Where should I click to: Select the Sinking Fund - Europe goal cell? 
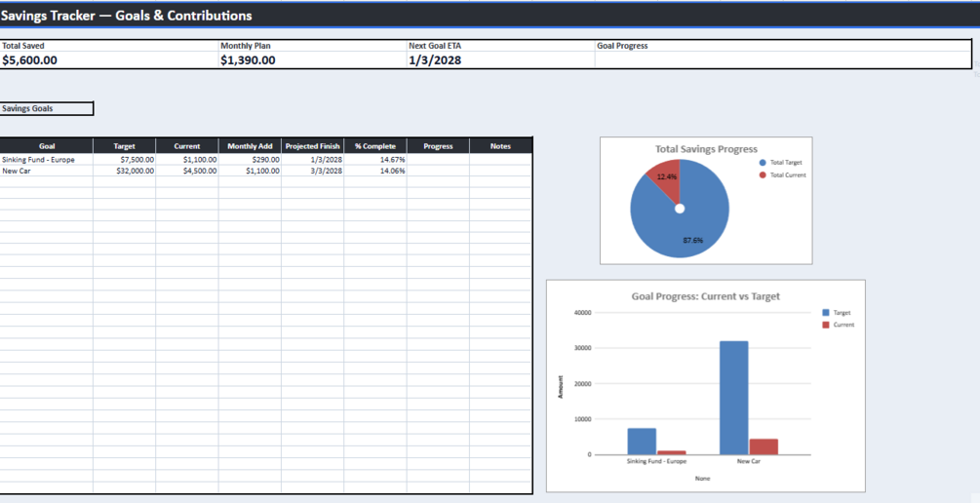(47, 160)
